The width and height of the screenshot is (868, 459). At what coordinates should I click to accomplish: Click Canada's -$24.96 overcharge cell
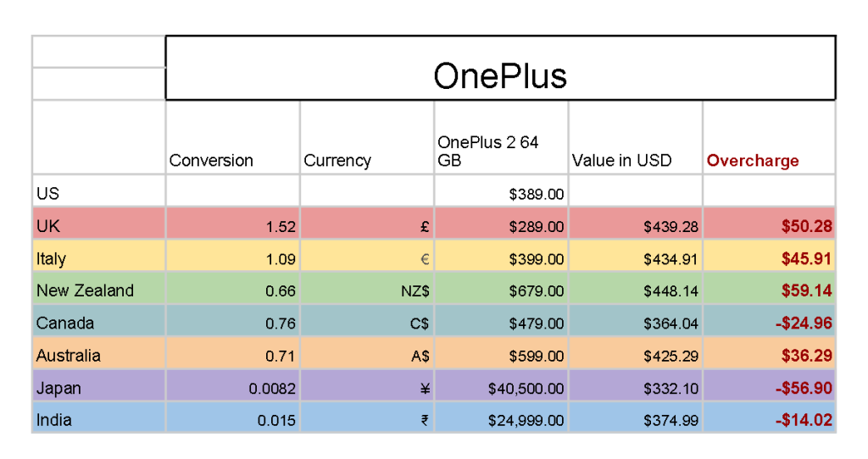coord(770,321)
